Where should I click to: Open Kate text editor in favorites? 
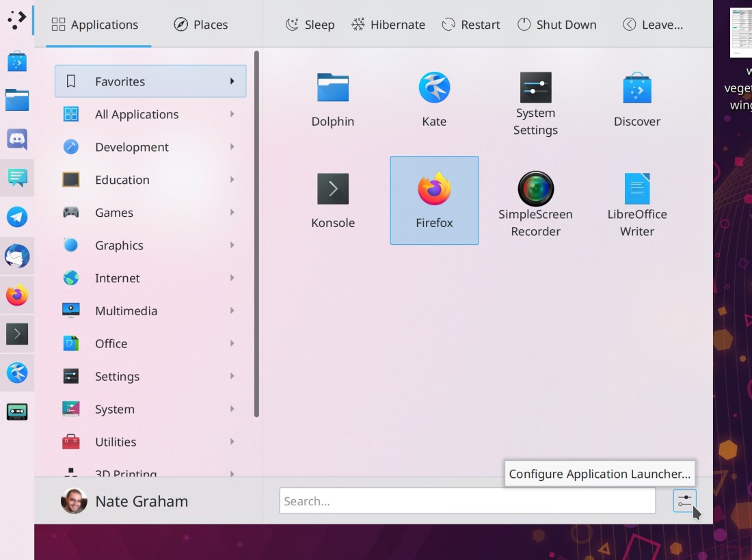coord(434,100)
